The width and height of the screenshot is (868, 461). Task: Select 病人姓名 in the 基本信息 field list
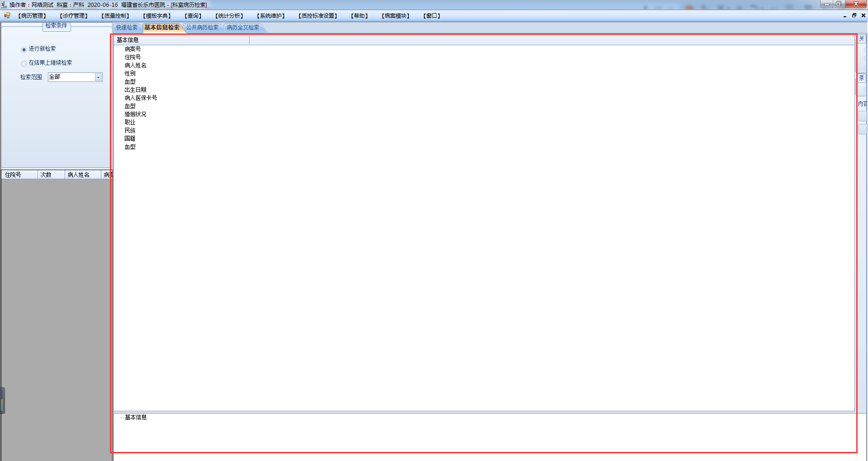click(136, 65)
